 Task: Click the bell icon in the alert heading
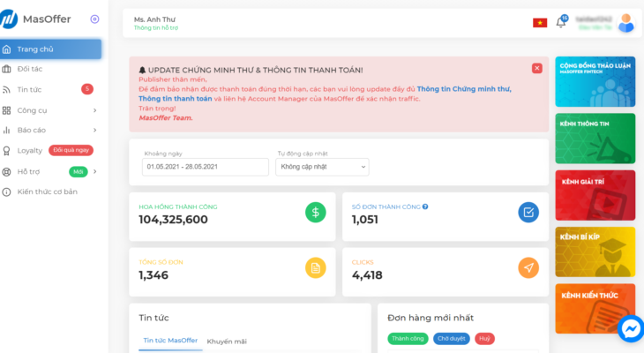coord(143,71)
